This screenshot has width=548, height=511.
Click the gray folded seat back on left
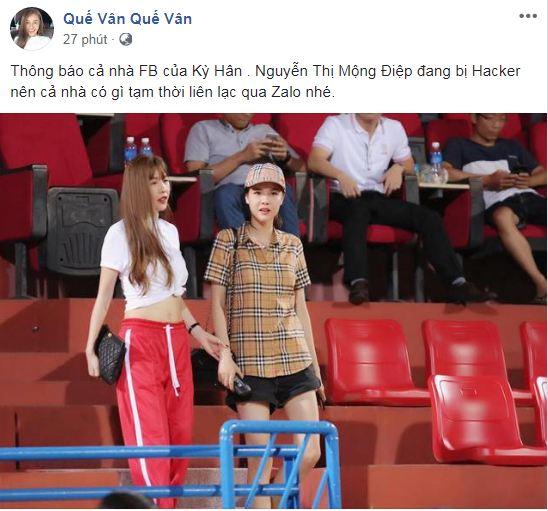82,231
